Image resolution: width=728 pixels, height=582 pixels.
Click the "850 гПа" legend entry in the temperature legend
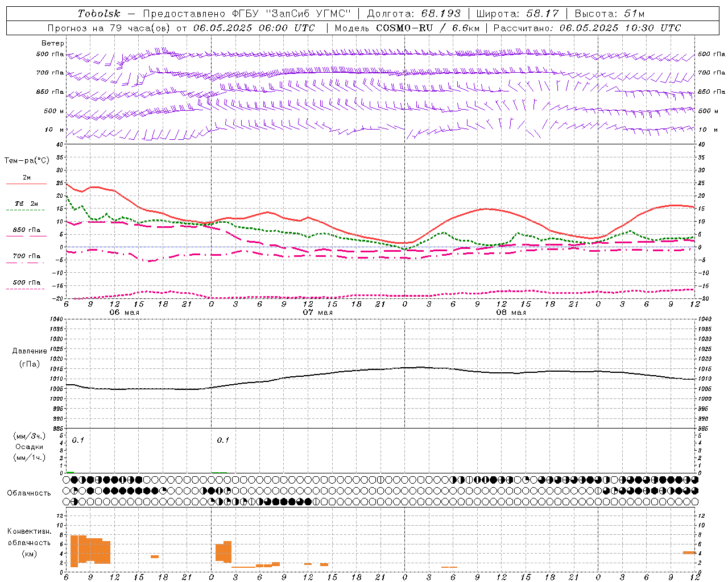27,230
